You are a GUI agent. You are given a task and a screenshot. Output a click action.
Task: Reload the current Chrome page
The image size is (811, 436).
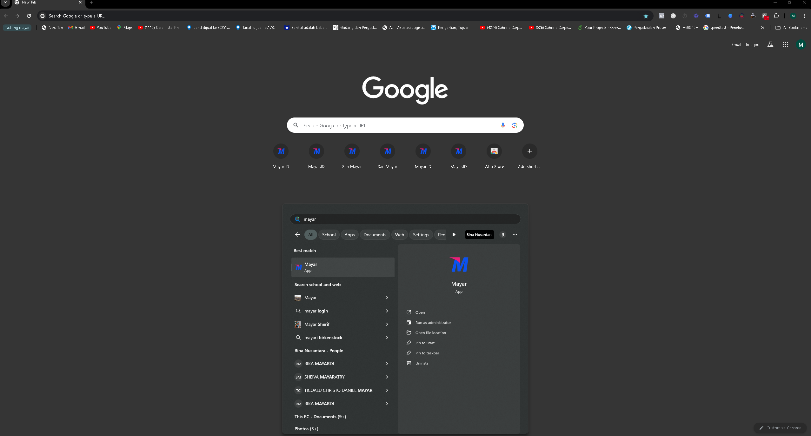29,16
